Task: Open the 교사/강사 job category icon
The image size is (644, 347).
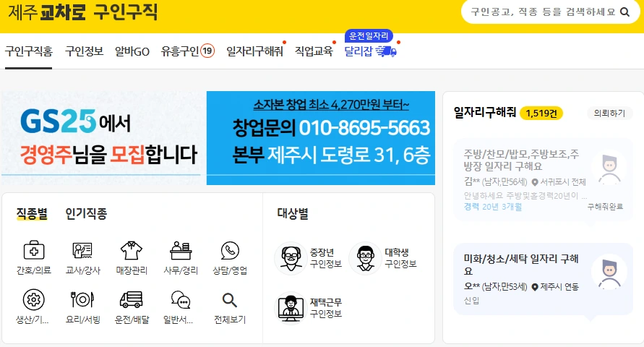Action: point(82,250)
